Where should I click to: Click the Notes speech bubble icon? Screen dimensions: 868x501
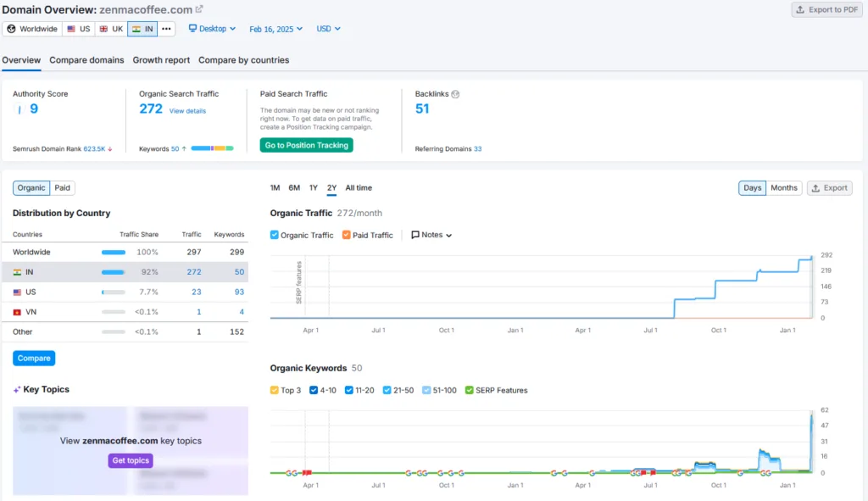coord(415,236)
